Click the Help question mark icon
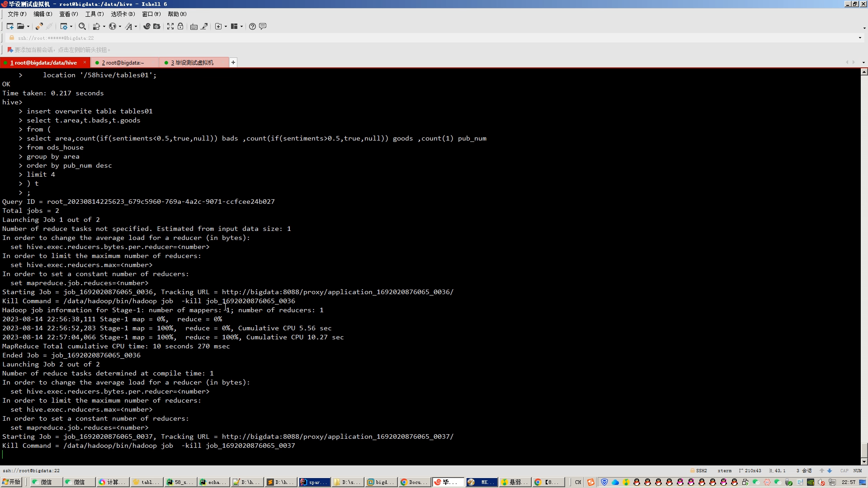Screen dimensions: 868x488 (x=253, y=26)
